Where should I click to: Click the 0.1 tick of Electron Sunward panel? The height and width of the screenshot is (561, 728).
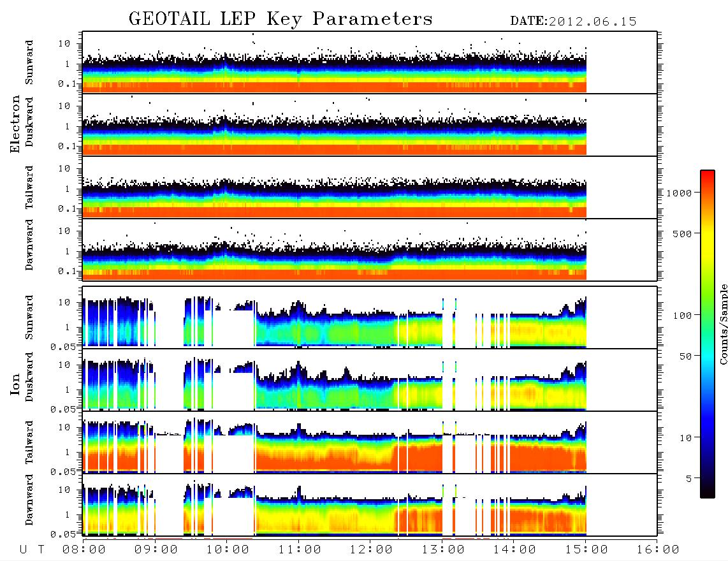click(68, 84)
